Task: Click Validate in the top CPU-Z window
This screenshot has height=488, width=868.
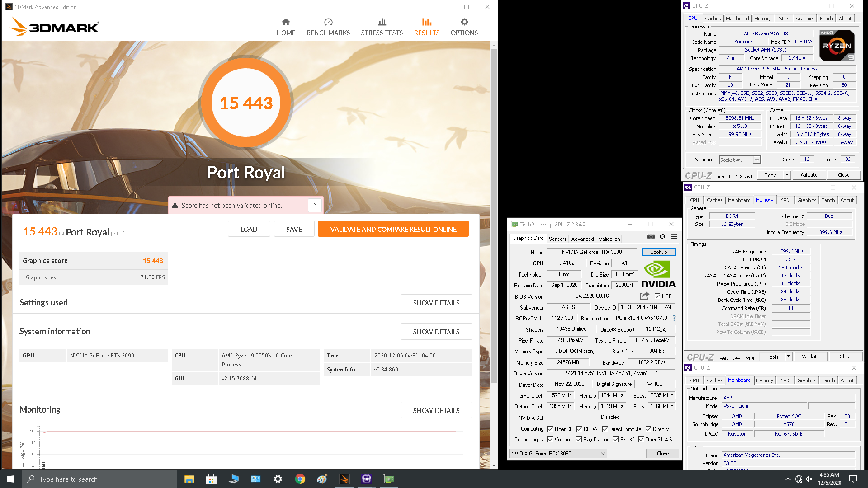Action: [x=809, y=175]
